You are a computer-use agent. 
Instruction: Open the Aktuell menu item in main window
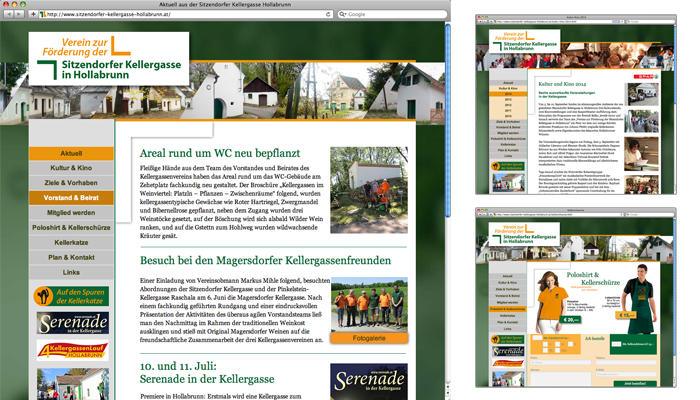71,153
